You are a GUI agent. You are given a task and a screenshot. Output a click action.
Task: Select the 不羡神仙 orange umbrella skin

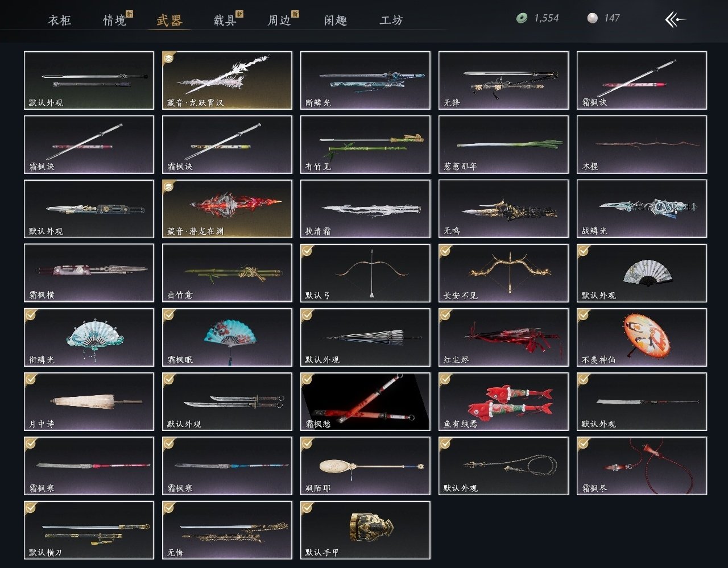pyautogui.click(x=642, y=337)
